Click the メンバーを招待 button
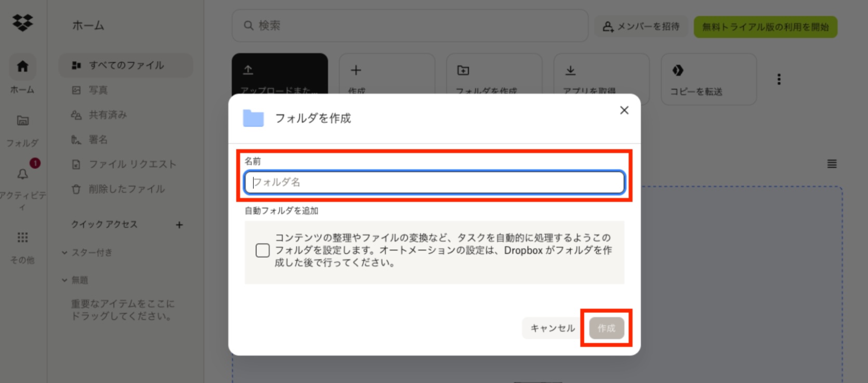868x383 pixels. tap(641, 27)
